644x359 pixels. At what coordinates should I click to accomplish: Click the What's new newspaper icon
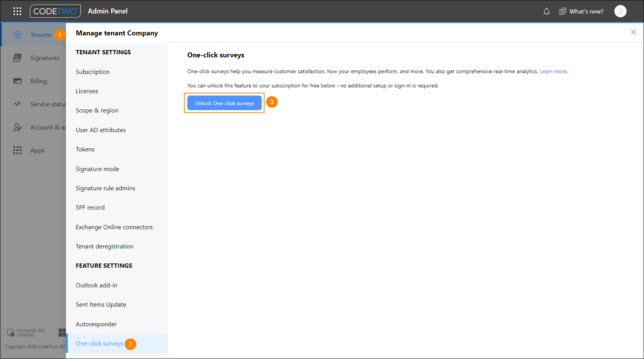[x=563, y=11]
